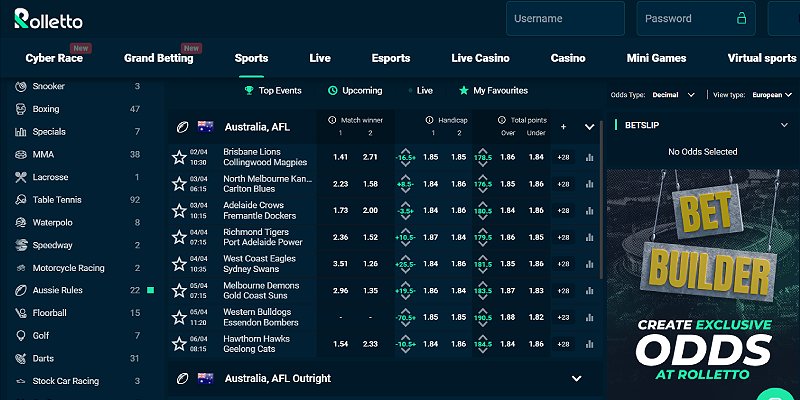Click the Rolletto logo
This screenshot has width=800, height=400.
48,19
